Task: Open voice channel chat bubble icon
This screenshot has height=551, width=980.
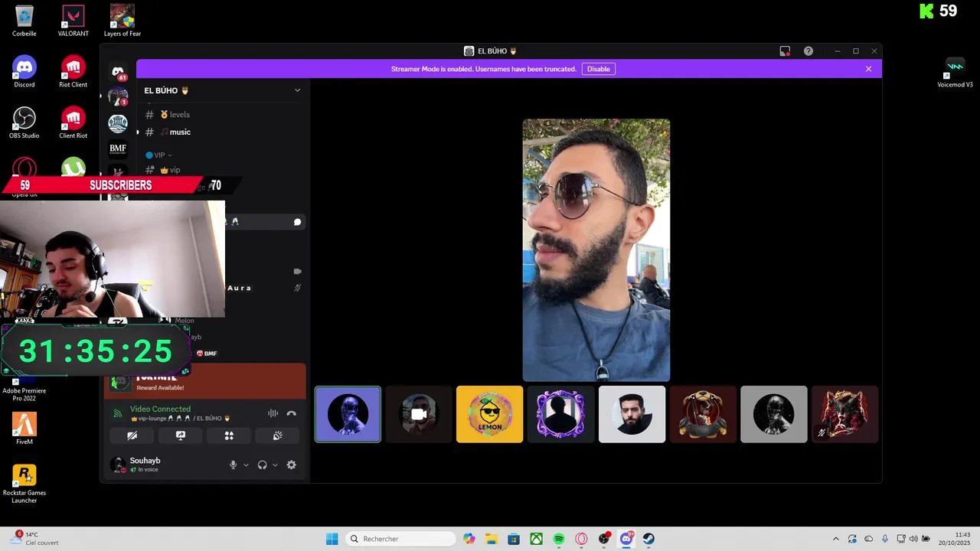Action: pos(297,222)
